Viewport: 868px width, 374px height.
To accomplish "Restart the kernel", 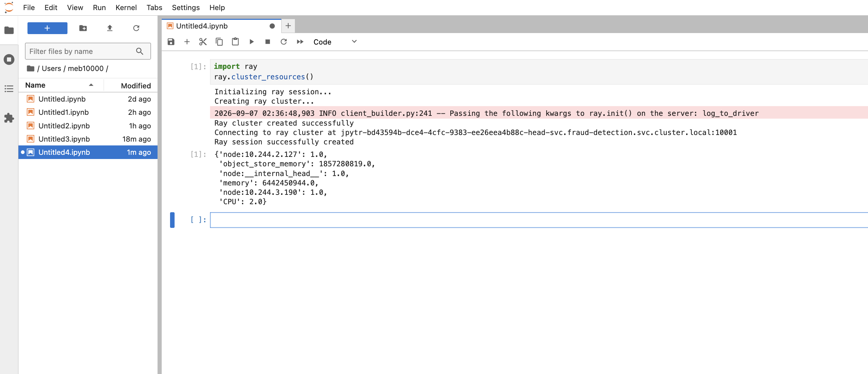I will click(284, 42).
